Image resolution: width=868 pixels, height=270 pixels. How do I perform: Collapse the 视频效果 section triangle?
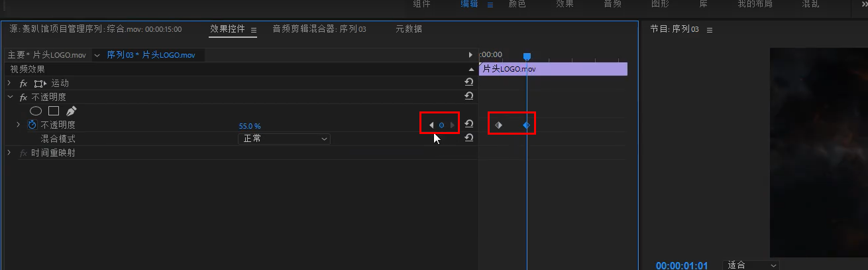pos(470,69)
